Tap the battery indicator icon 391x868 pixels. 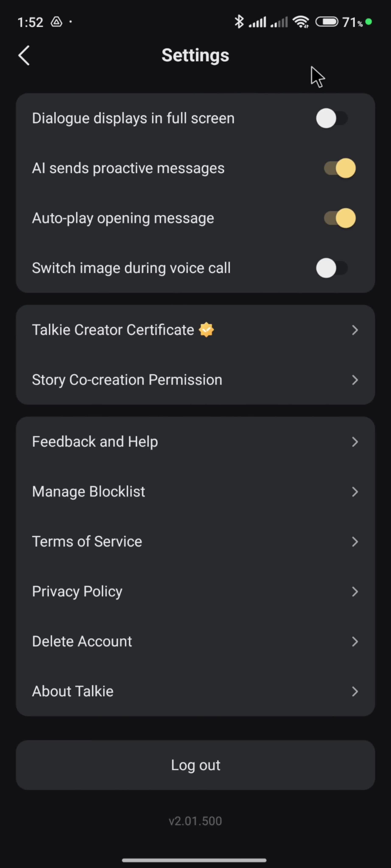[327, 22]
